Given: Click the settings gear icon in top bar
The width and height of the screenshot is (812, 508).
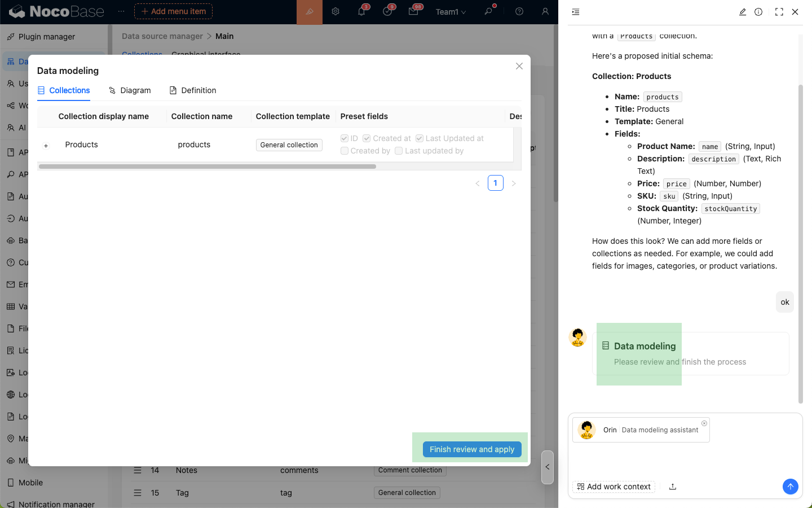Looking at the screenshot, I should click(336, 12).
